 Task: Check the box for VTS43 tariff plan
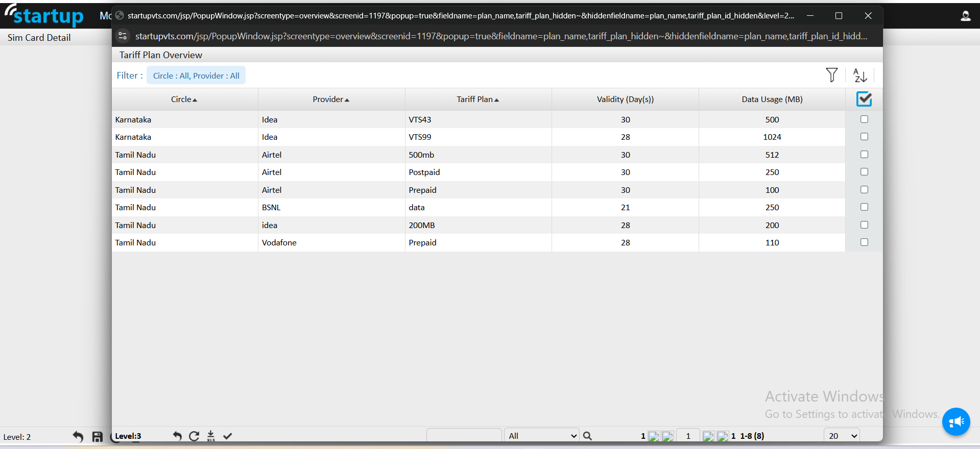coord(864,119)
